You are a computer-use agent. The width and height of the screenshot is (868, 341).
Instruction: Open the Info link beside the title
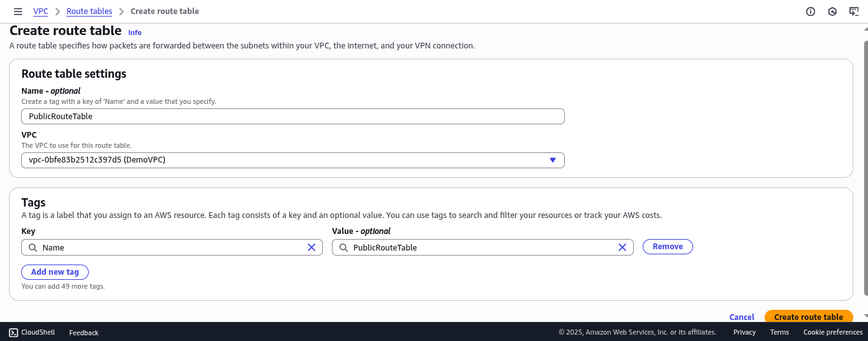coord(135,33)
